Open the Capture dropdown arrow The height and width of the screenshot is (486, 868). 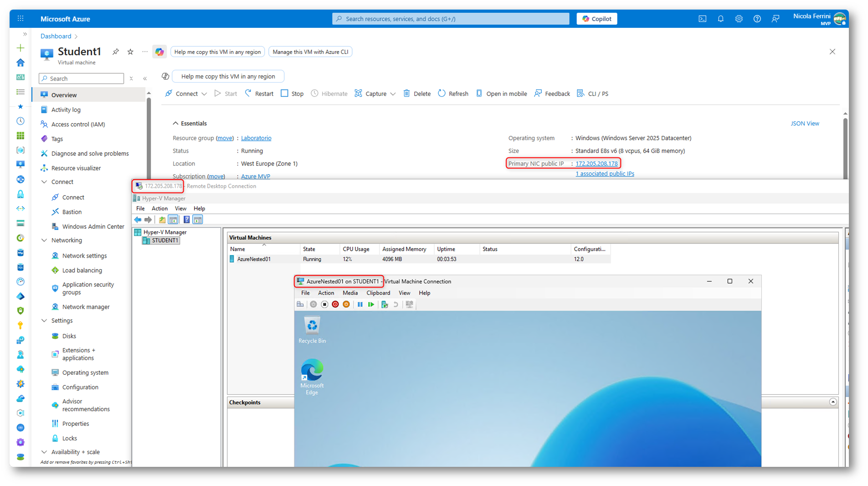[394, 93]
